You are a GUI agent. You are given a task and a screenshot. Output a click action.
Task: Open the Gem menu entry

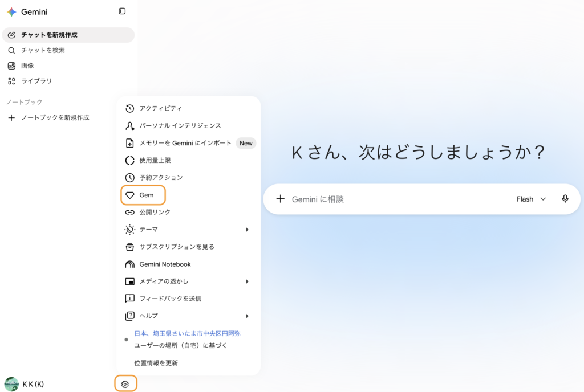point(188,195)
